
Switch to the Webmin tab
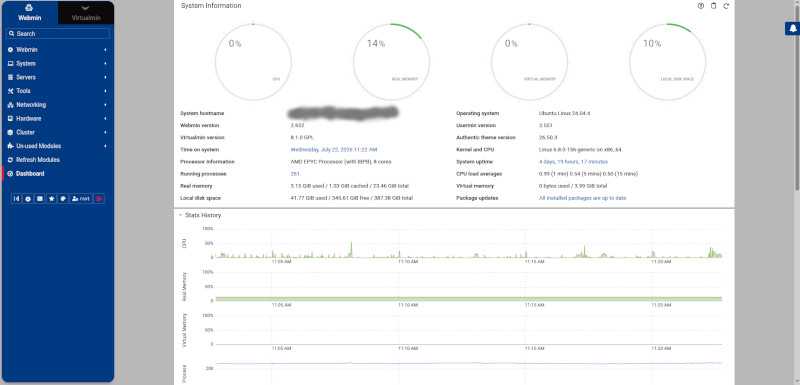(30, 13)
